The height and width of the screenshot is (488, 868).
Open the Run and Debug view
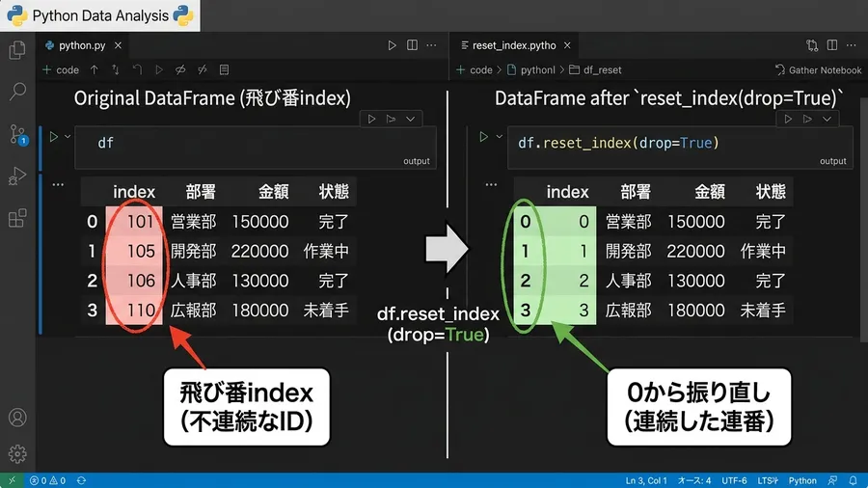pos(17,176)
